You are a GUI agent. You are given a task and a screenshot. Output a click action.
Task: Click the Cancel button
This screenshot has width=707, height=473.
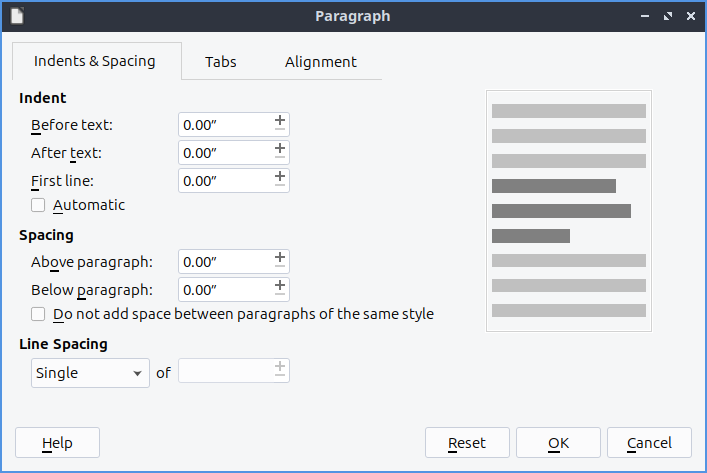point(649,443)
